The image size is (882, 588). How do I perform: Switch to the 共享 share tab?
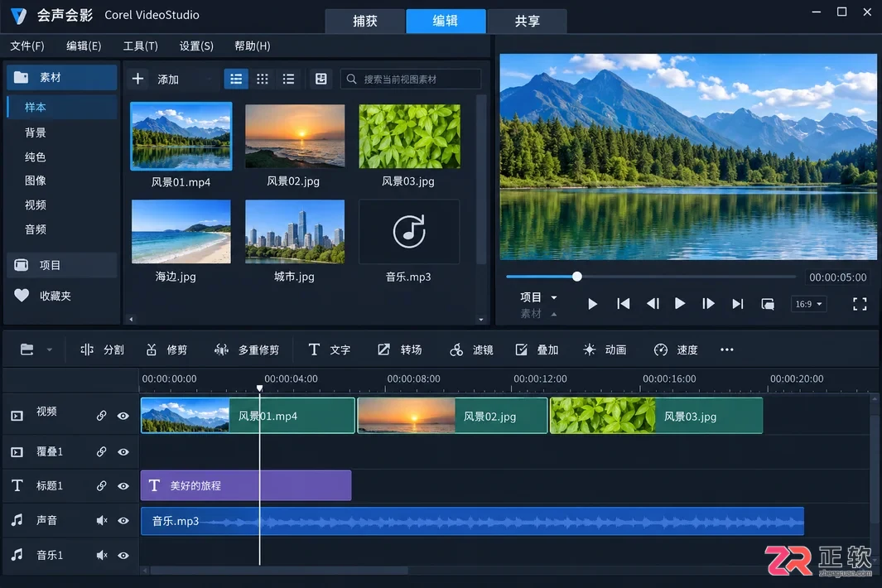527,22
